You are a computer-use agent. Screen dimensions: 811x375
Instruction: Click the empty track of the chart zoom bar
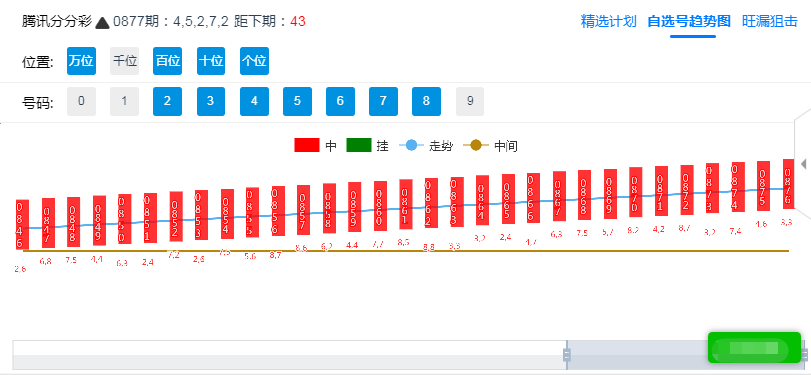pos(290,355)
